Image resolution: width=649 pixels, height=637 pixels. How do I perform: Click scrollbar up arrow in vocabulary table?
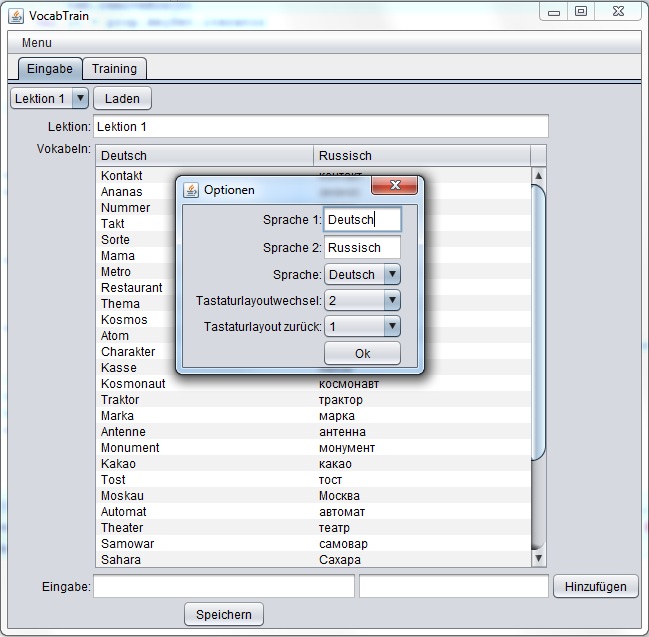pos(538,176)
